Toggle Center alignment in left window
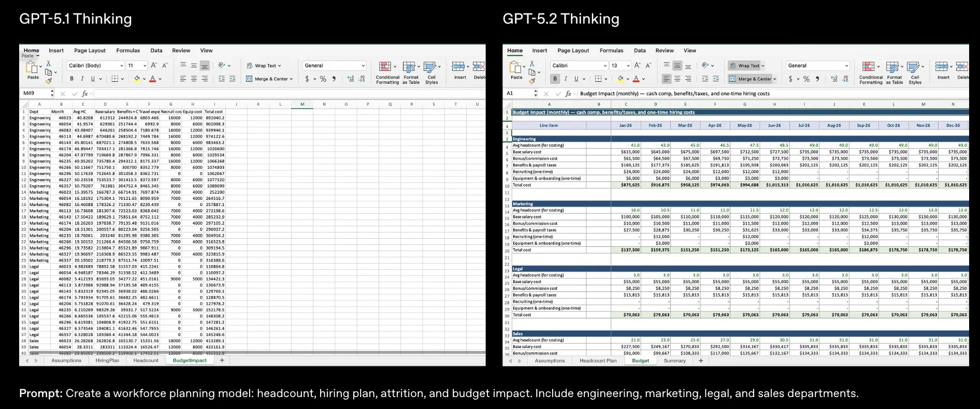The image size is (980, 409). click(194, 79)
